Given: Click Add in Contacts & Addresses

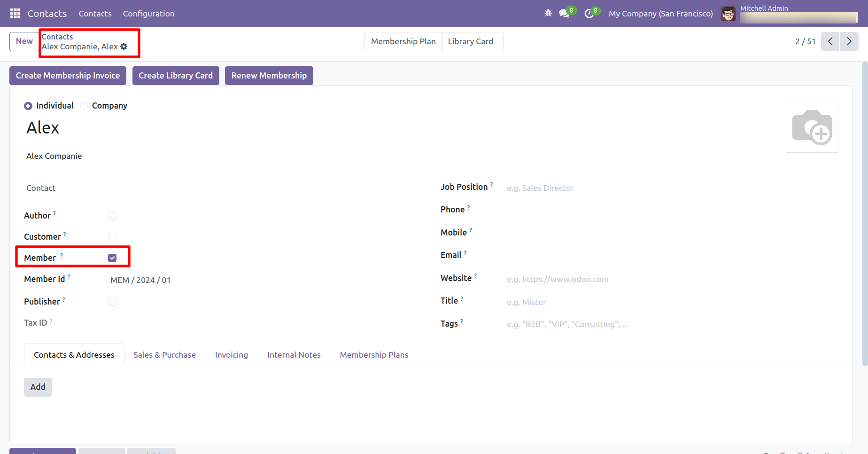Looking at the screenshot, I should tap(38, 387).
